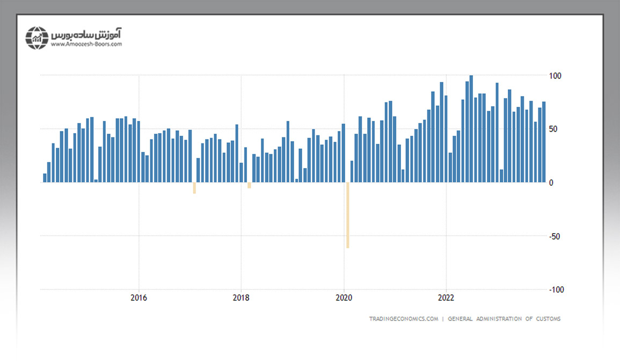The width and height of the screenshot is (620, 364).
Task: Select the large negative bar at 2020
Action: [348, 215]
